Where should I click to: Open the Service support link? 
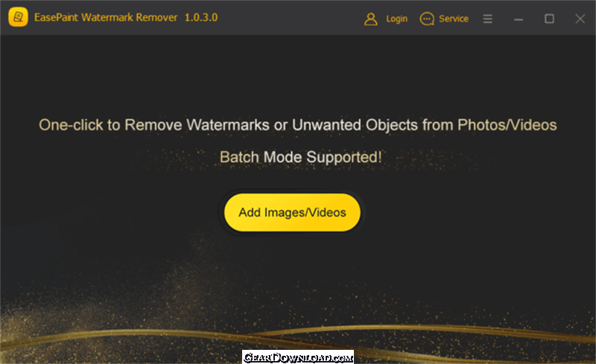[454, 19]
